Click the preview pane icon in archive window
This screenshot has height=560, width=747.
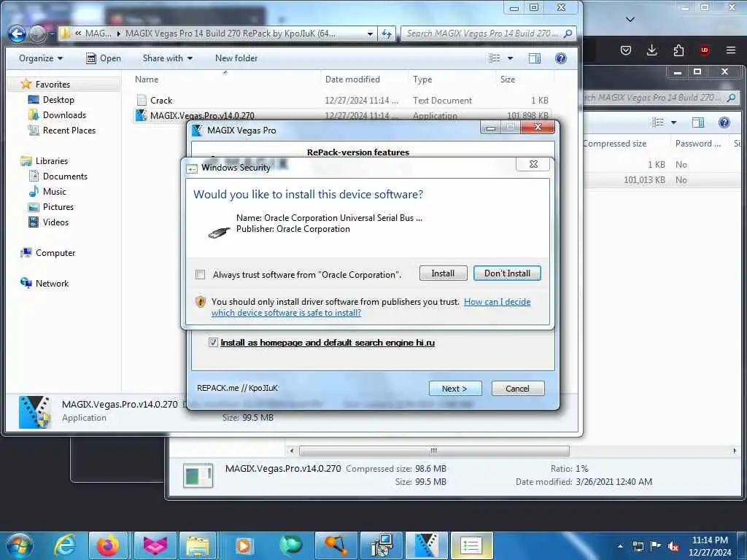(x=698, y=122)
